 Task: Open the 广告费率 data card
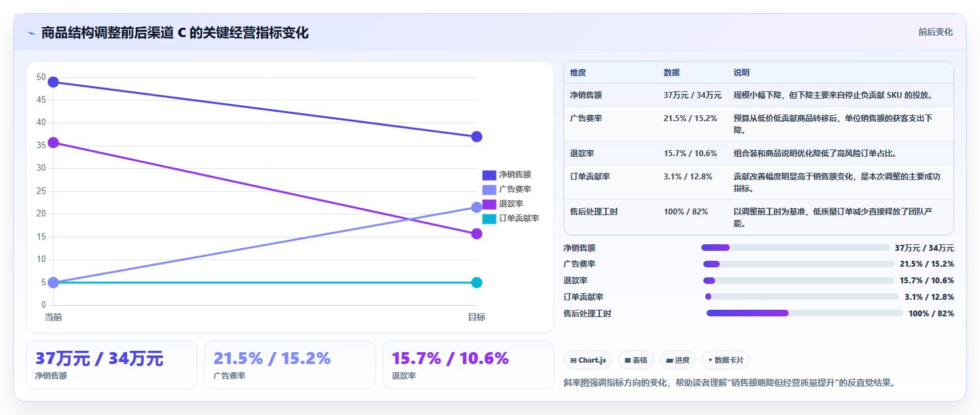click(290, 365)
